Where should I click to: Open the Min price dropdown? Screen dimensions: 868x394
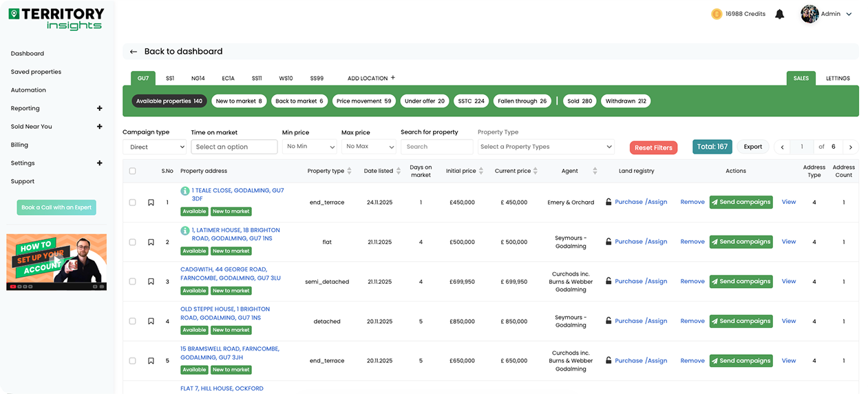[x=309, y=147]
